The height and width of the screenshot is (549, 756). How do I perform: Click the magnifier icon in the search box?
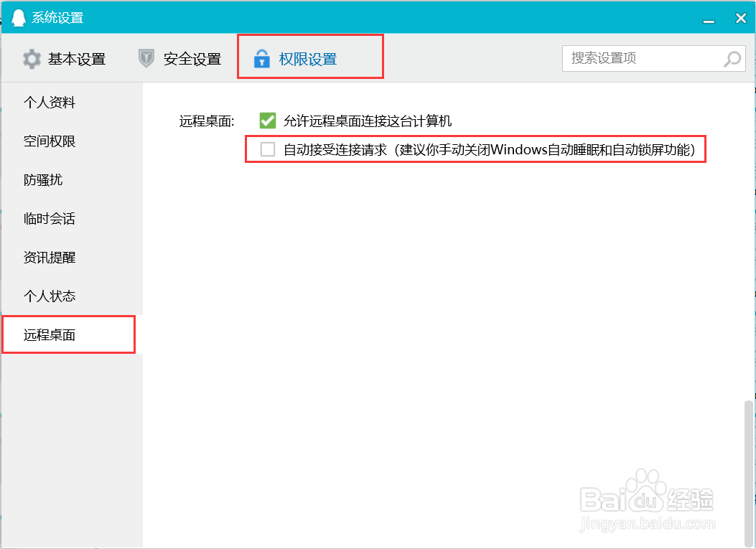[x=732, y=59]
